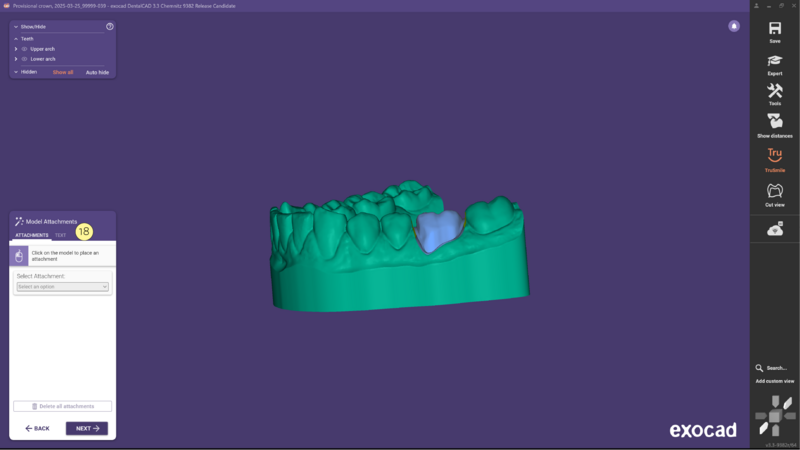Click the Save icon in right toolbar
This screenshot has height=450, width=800.
[x=774, y=28]
